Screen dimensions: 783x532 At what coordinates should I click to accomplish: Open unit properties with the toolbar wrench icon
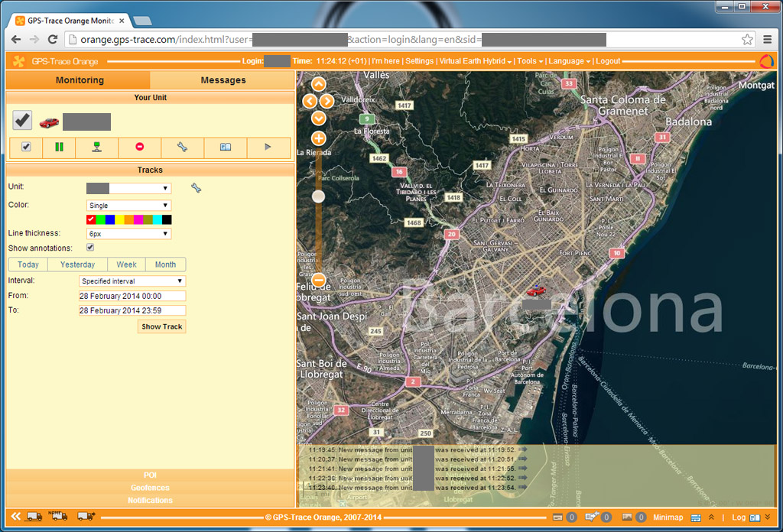(x=182, y=147)
